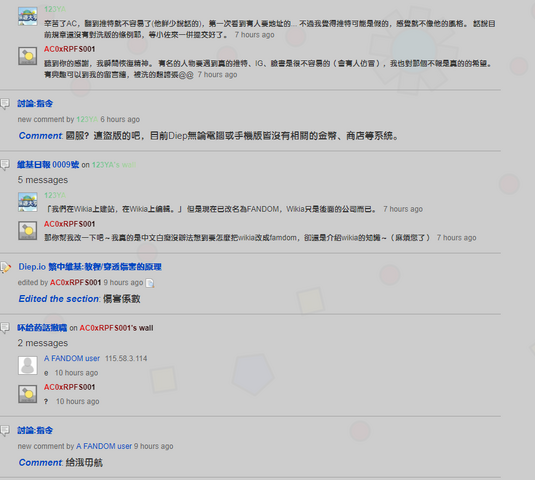This screenshot has width=535, height=480.
Task: Open the thread title on ACOxRPFS001's wall
Action: point(42,328)
